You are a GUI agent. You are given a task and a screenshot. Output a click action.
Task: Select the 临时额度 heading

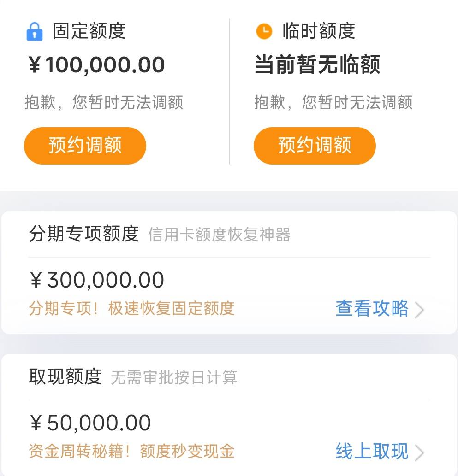319,31
